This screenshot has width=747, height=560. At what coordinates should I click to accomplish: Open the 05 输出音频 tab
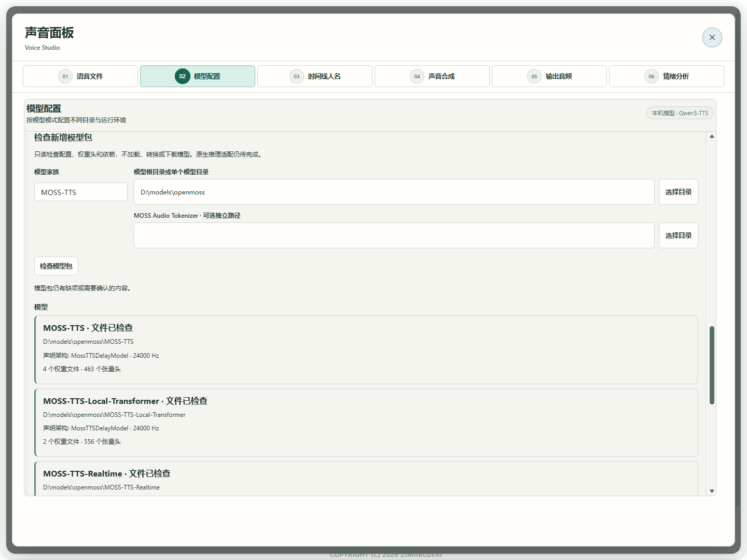coord(549,76)
